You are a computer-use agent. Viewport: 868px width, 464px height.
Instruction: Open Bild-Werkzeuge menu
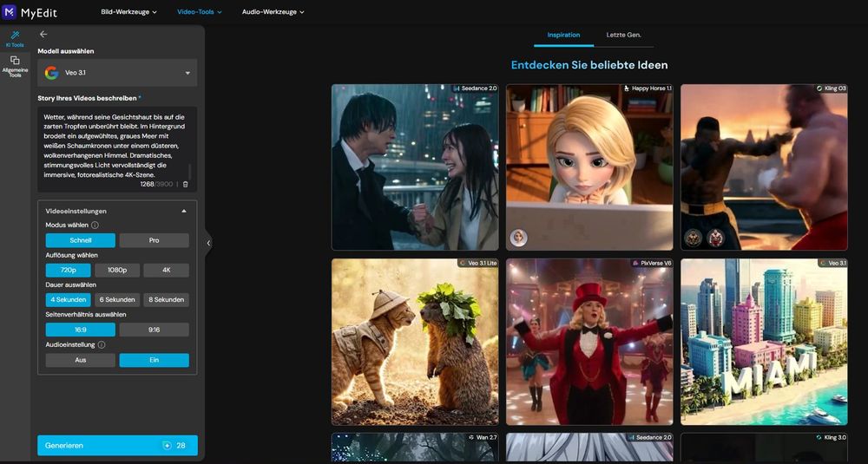click(128, 11)
